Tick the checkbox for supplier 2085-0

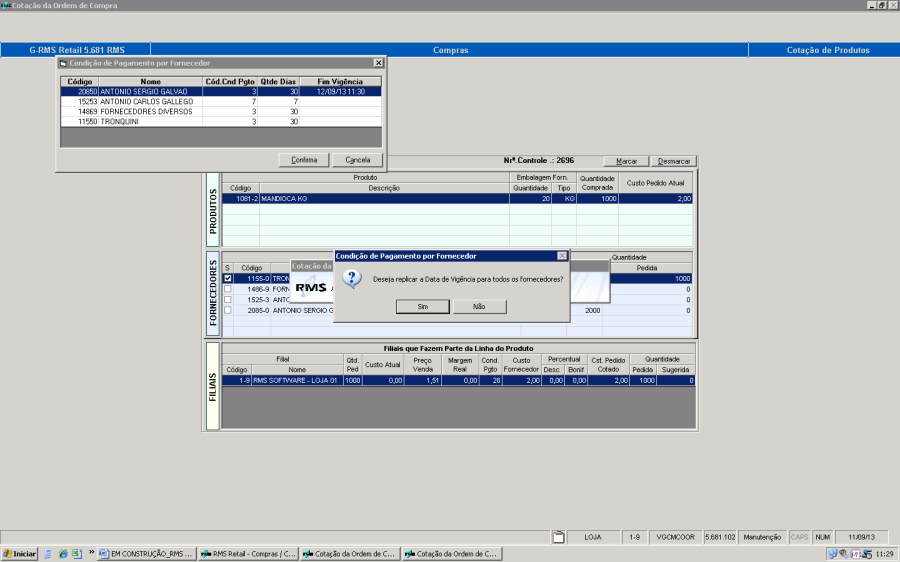click(x=228, y=310)
